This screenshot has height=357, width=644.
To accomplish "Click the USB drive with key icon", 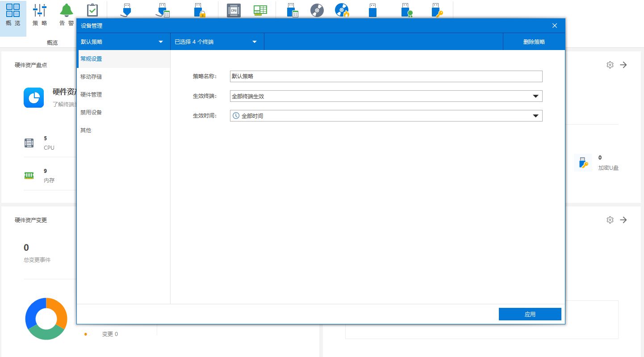I will tap(437, 10).
